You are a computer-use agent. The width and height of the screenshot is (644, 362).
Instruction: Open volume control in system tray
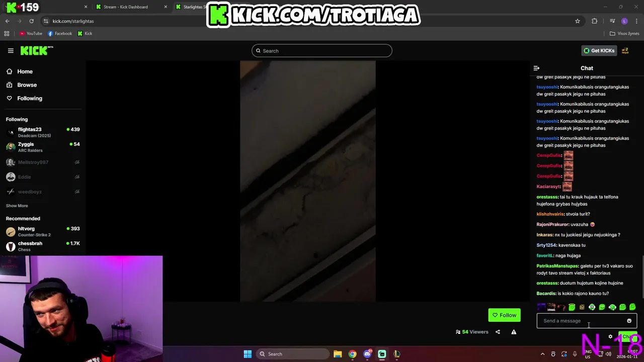[608, 354]
